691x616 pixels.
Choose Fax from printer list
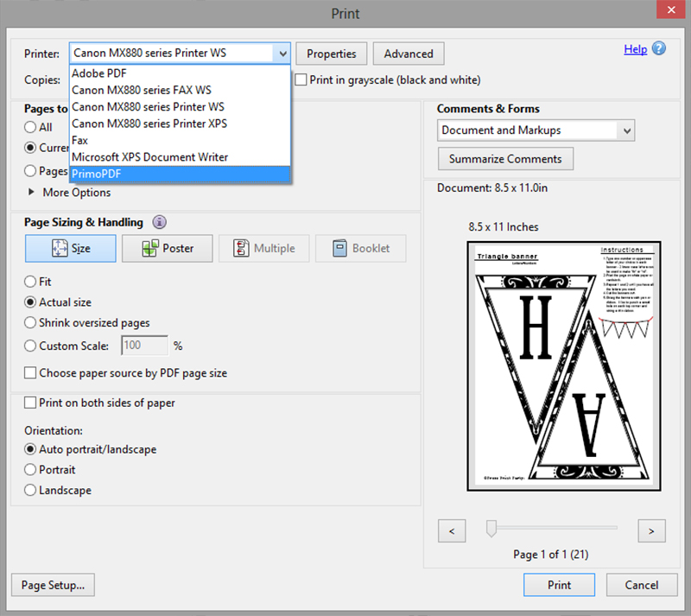[180, 140]
